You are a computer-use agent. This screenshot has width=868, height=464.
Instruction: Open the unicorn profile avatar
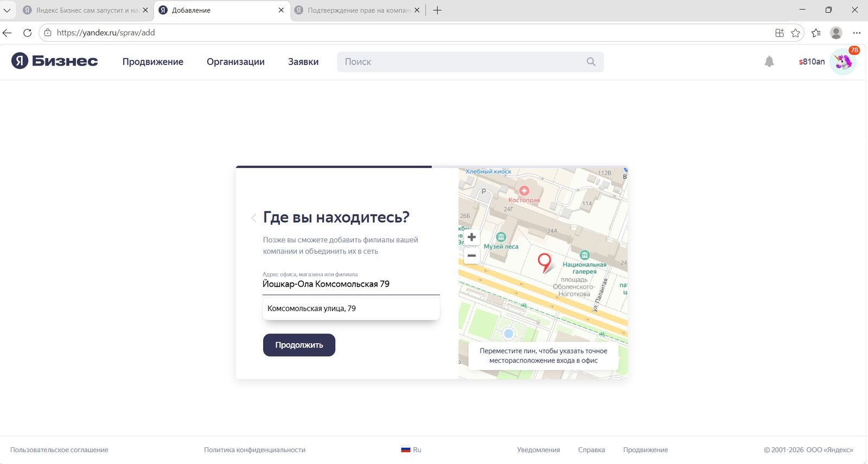(843, 62)
